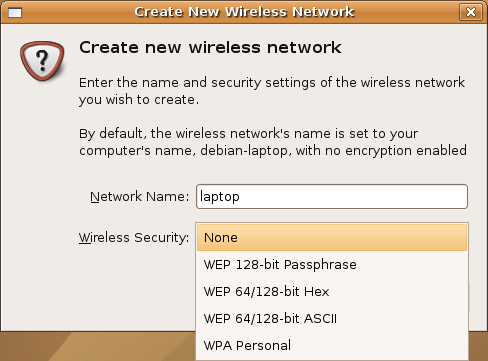488x361 pixels.
Task: Click the word debian-laptop in the description
Action: [244, 151]
